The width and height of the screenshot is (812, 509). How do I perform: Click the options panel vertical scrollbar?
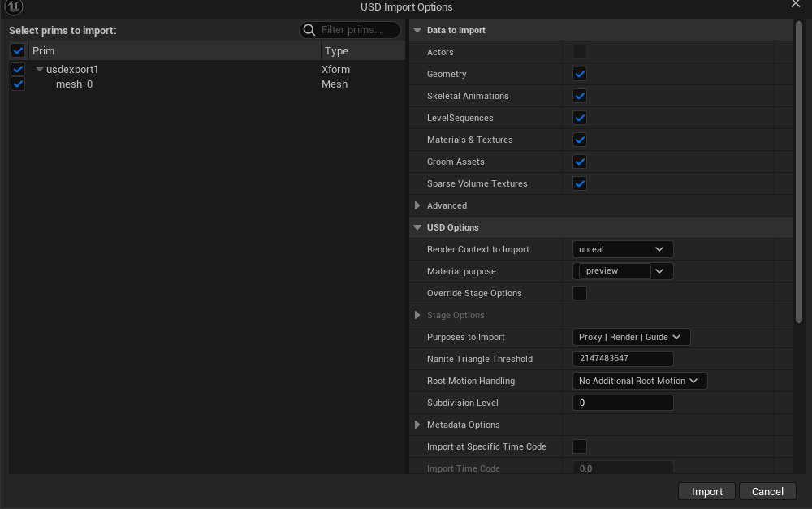point(798,172)
